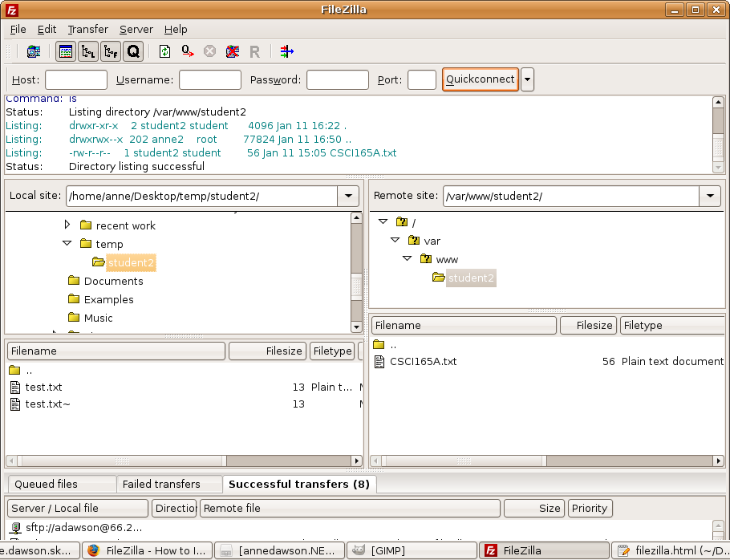Sort remote files by Filename header
This screenshot has width=730, height=560.
[x=464, y=326]
